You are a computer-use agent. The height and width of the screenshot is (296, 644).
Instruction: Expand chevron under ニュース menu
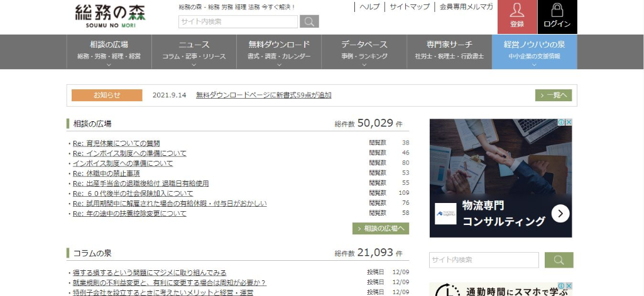194,65
